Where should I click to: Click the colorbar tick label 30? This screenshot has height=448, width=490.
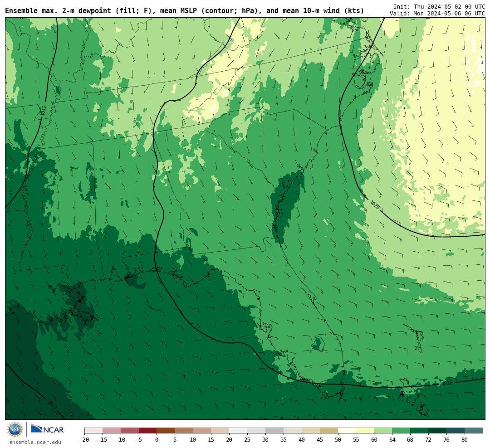click(x=265, y=440)
